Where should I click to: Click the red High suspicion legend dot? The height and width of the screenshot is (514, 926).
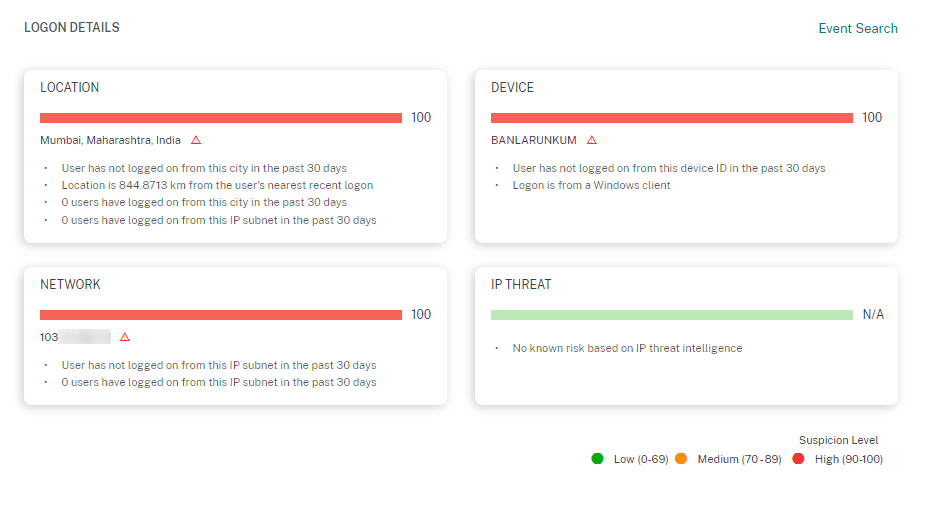click(798, 459)
